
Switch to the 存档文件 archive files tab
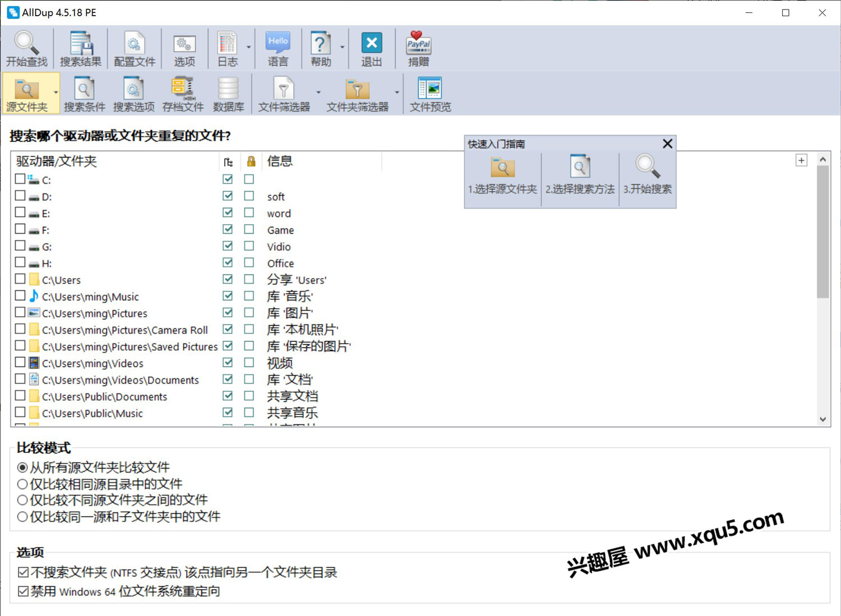183,94
